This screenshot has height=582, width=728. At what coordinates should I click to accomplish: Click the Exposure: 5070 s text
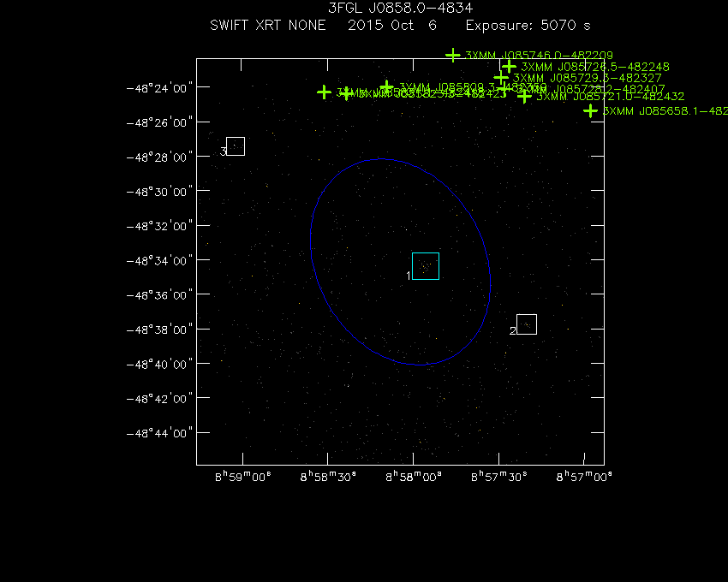[x=528, y=26]
